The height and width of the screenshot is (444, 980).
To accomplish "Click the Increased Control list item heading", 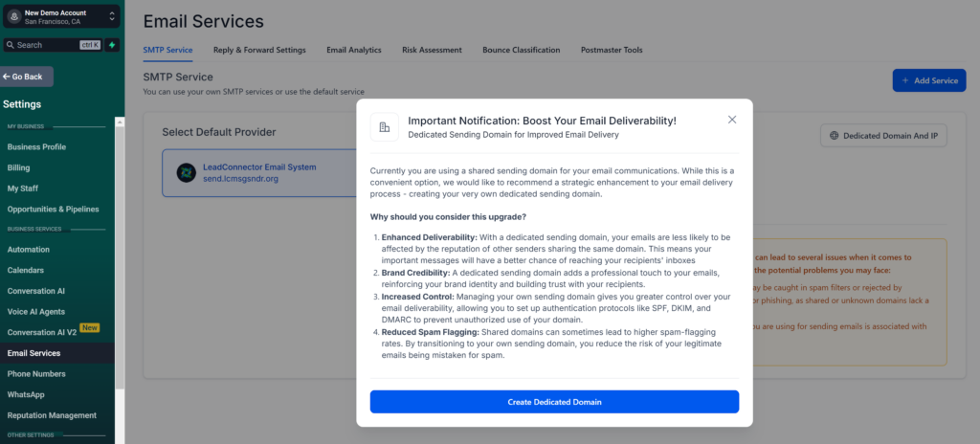I will coord(416,297).
